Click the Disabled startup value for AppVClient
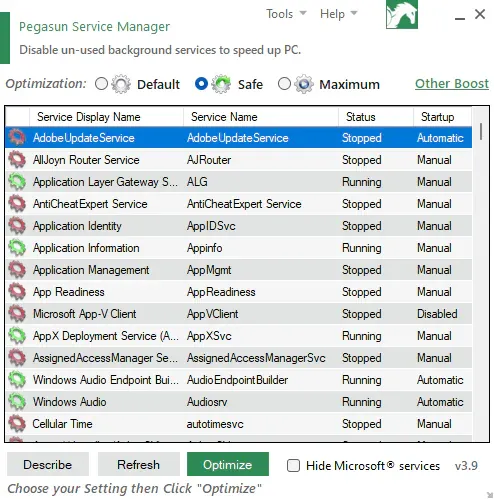The image size is (494, 499). (437, 314)
